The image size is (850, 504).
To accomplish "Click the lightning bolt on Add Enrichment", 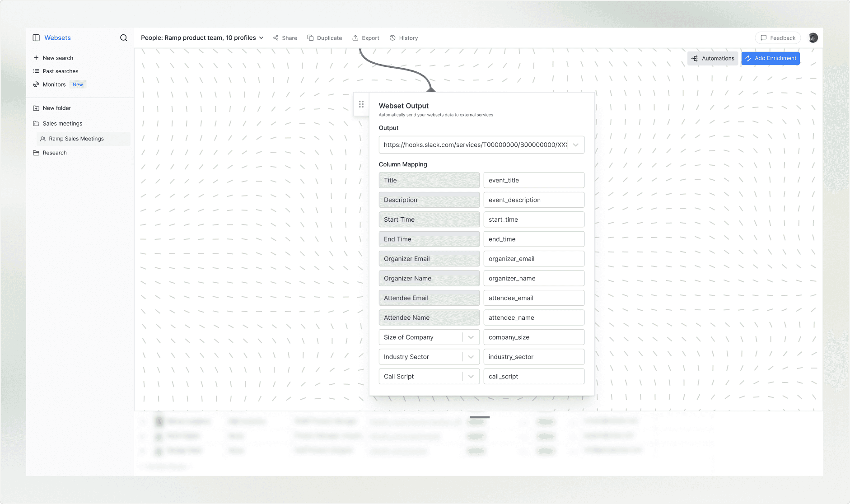I will [748, 58].
